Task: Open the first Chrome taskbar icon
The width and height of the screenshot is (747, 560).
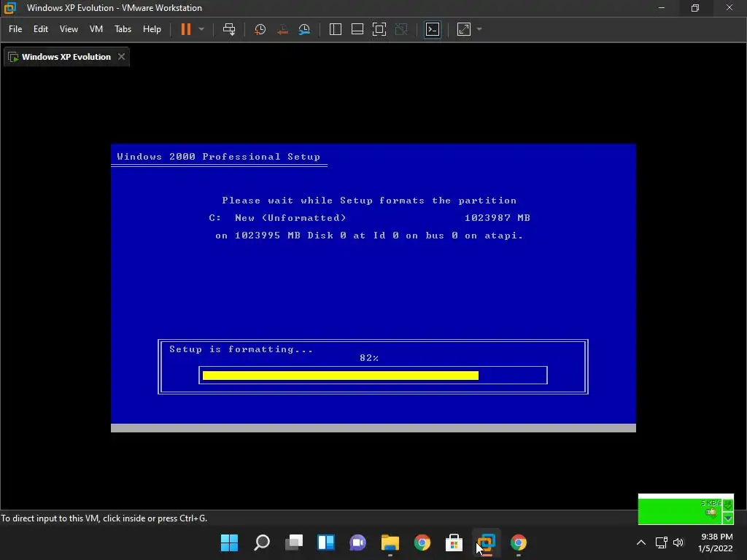Action: [x=422, y=542]
